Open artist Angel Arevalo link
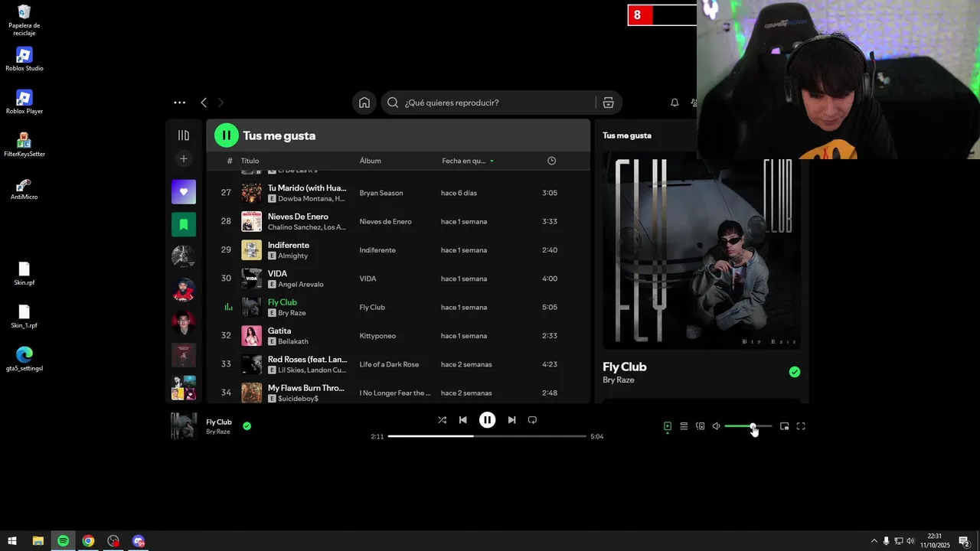The image size is (980, 551). tap(301, 285)
